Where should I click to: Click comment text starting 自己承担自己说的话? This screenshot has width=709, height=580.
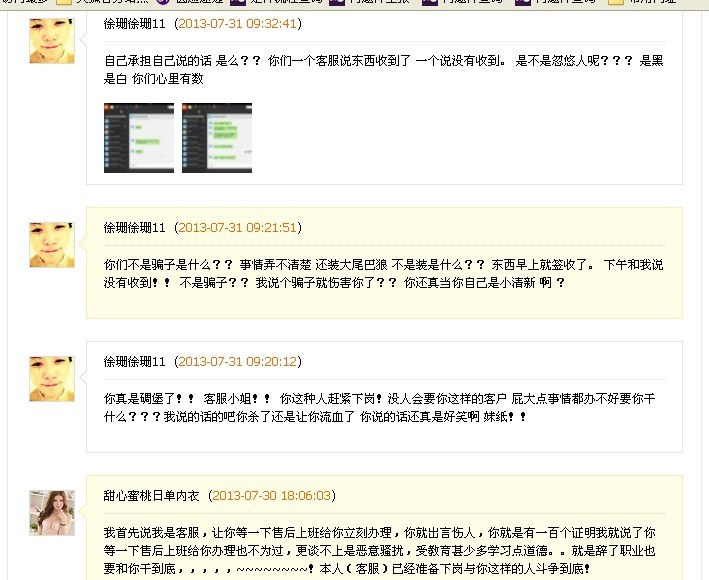(x=383, y=70)
